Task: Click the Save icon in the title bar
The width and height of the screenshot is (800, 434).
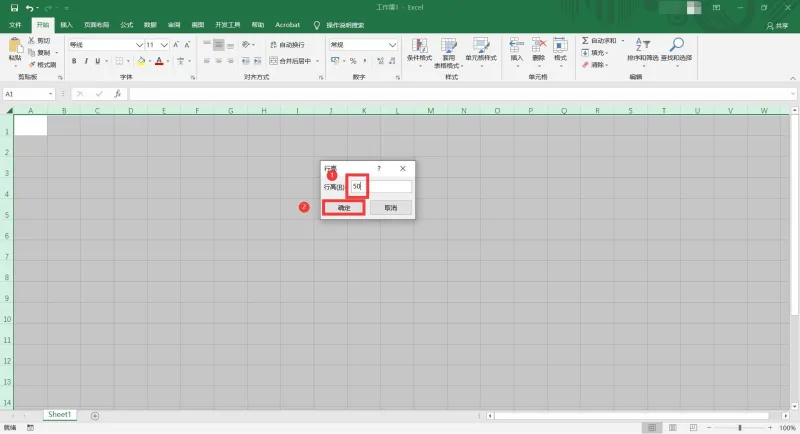Action: coord(14,8)
